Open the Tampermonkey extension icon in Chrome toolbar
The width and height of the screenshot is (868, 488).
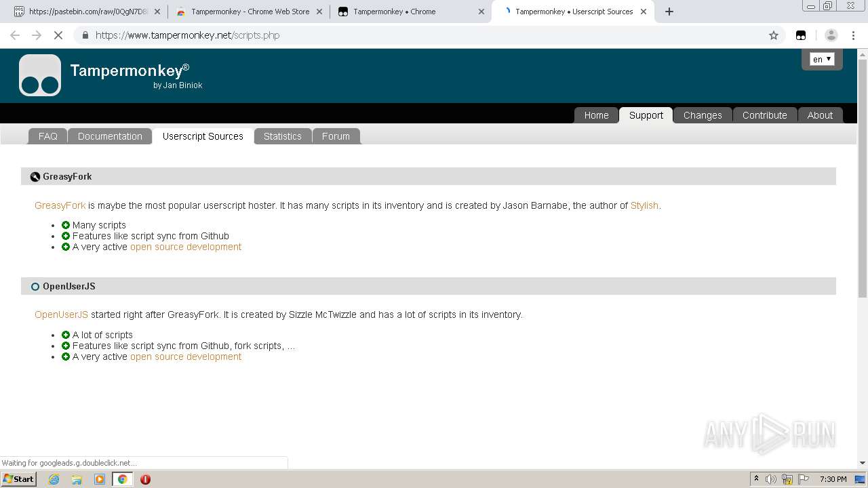coord(801,35)
